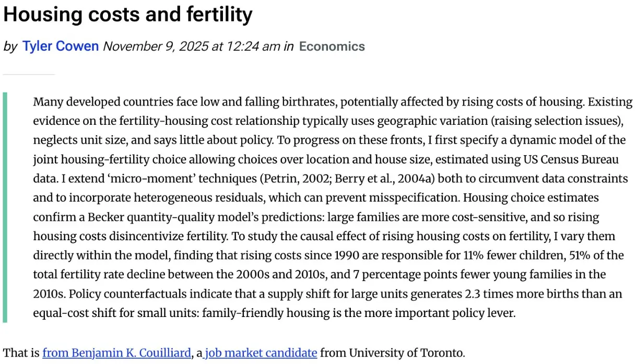This screenshot has width=636, height=364.
Task: Open the Economics category link
Action: pos(332,46)
